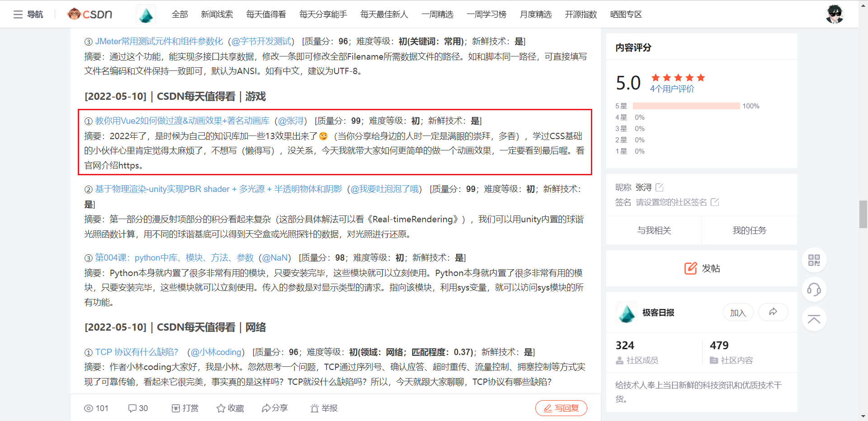The width and height of the screenshot is (868, 421).
Task: Edit the community signature pencil icon
Action: coord(715,202)
